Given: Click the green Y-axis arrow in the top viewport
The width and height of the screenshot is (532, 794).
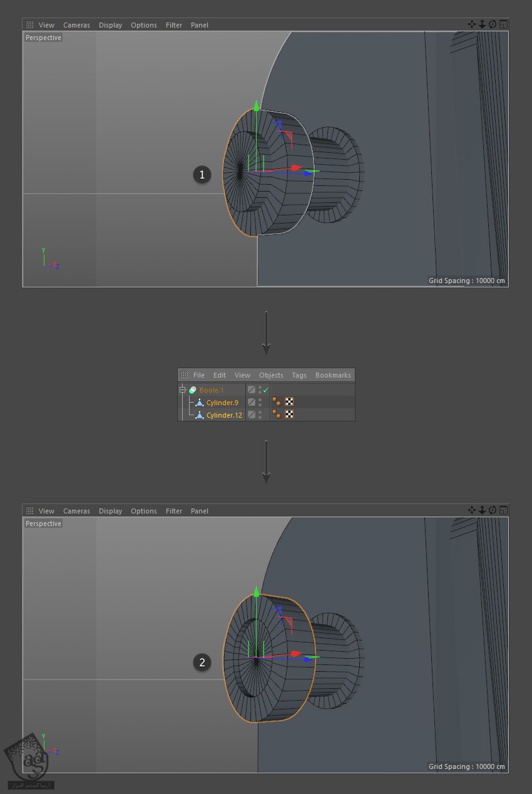Looking at the screenshot, I should click(256, 105).
